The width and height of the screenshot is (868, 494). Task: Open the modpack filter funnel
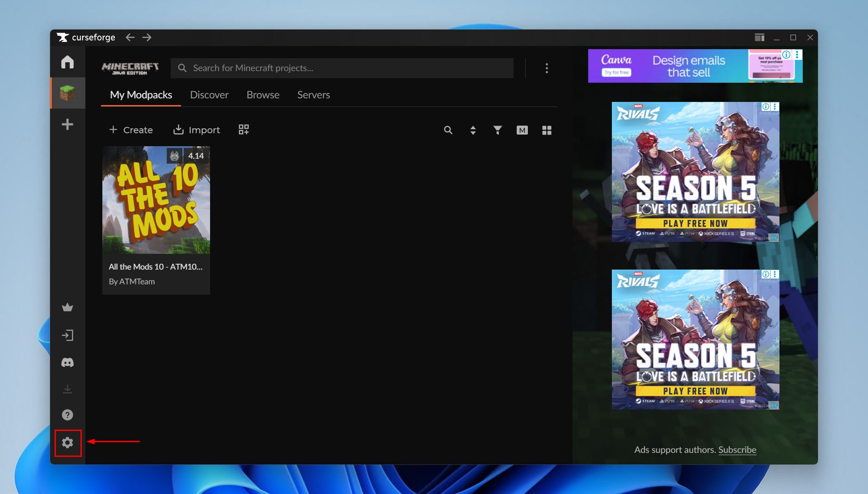click(497, 130)
